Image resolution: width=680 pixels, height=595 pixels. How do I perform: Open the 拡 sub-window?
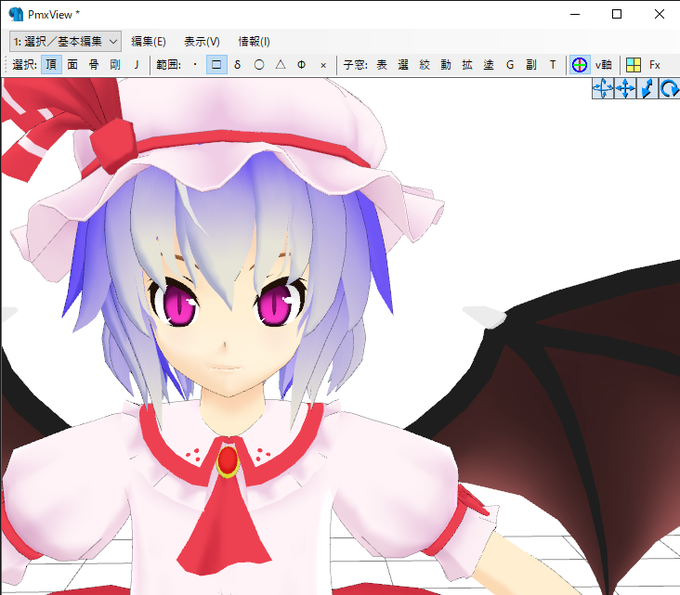pyautogui.click(x=467, y=65)
